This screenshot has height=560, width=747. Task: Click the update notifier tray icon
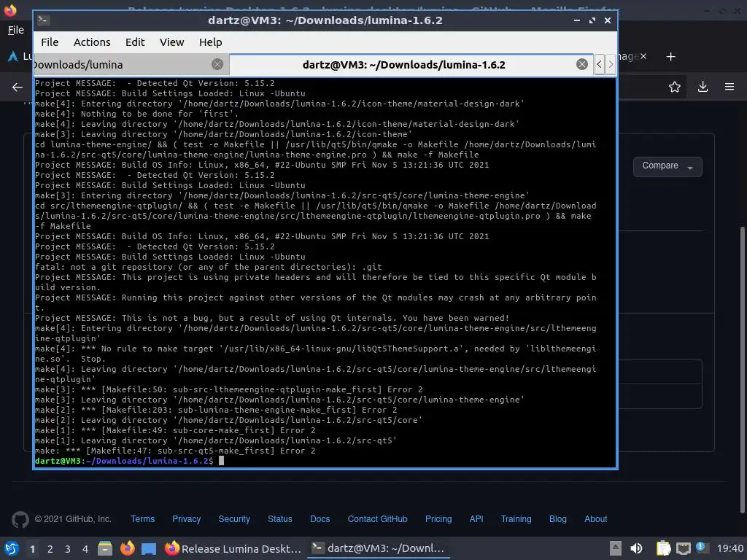701,548
